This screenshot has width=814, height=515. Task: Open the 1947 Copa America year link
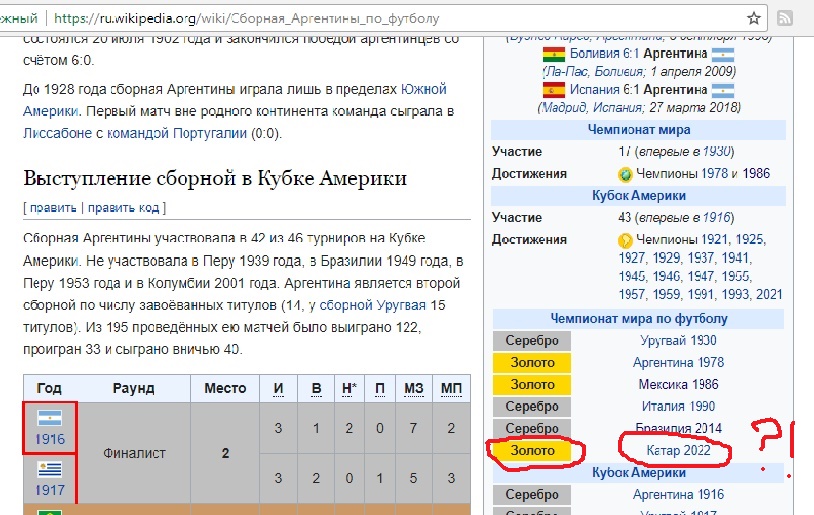click(x=701, y=276)
